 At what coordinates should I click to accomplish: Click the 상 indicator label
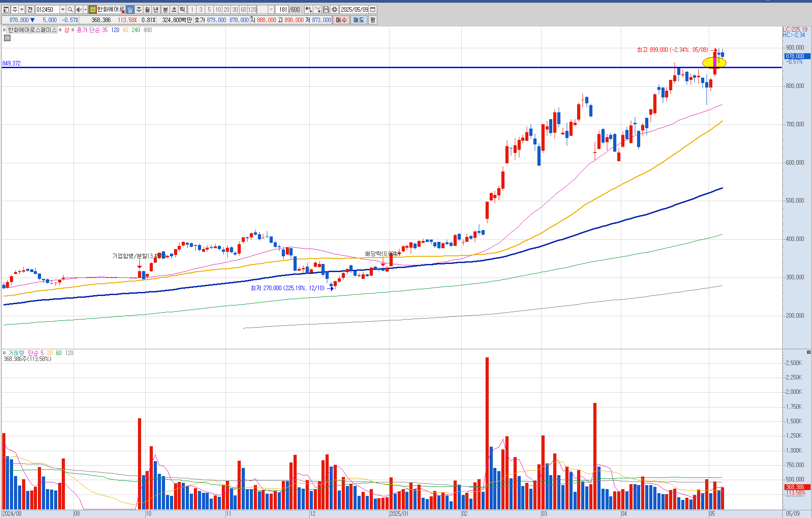pyautogui.click(x=67, y=30)
